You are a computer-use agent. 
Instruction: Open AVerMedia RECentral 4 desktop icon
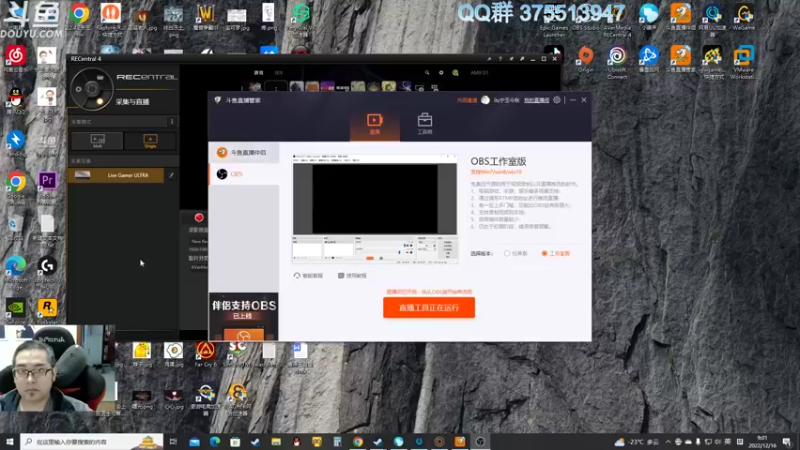617,26
